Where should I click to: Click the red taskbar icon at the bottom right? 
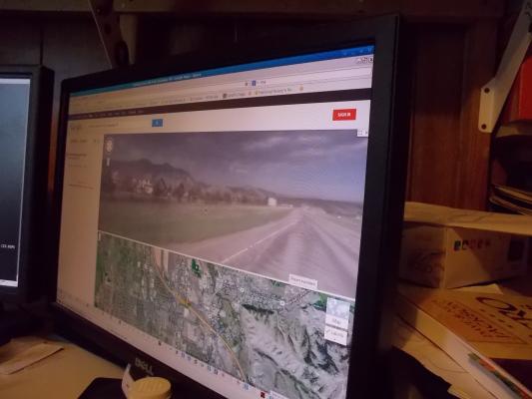pyautogui.click(x=263, y=394)
